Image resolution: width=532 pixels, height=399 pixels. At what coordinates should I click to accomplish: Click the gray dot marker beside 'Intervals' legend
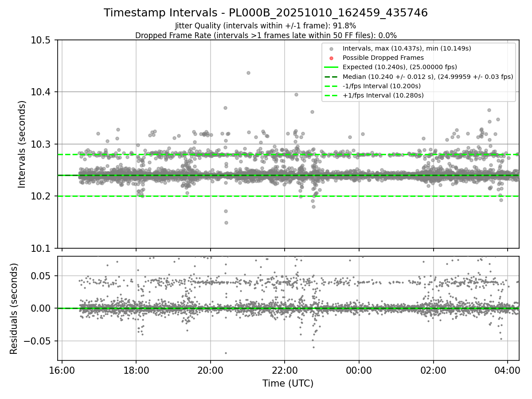(x=332, y=48)
